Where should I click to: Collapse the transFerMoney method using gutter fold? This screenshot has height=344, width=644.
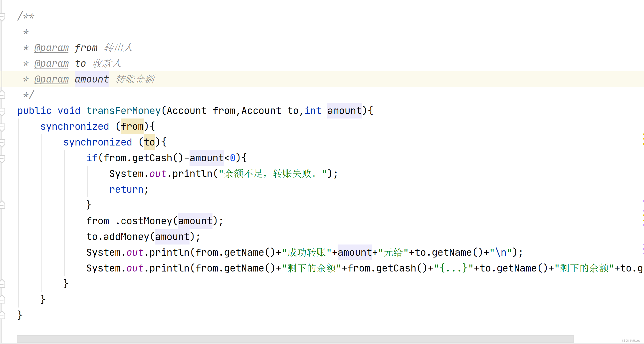[x=2, y=111]
